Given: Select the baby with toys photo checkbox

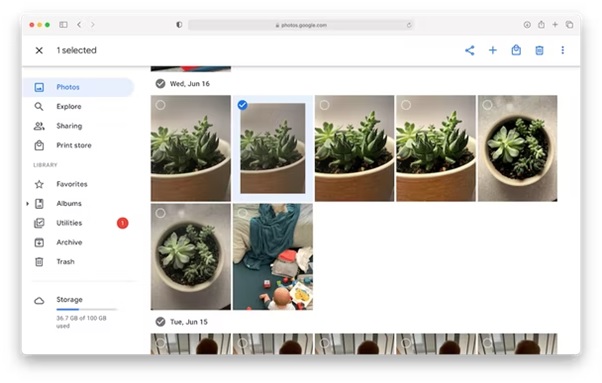Looking at the screenshot, I should pyautogui.click(x=242, y=213).
